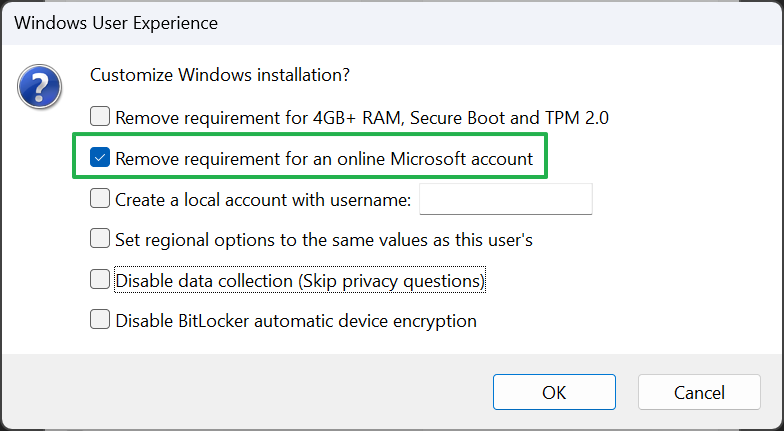The width and height of the screenshot is (784, 431).
Task: Toggle Disable BitLocker automatic device encryption
Action: coord(100,321)
